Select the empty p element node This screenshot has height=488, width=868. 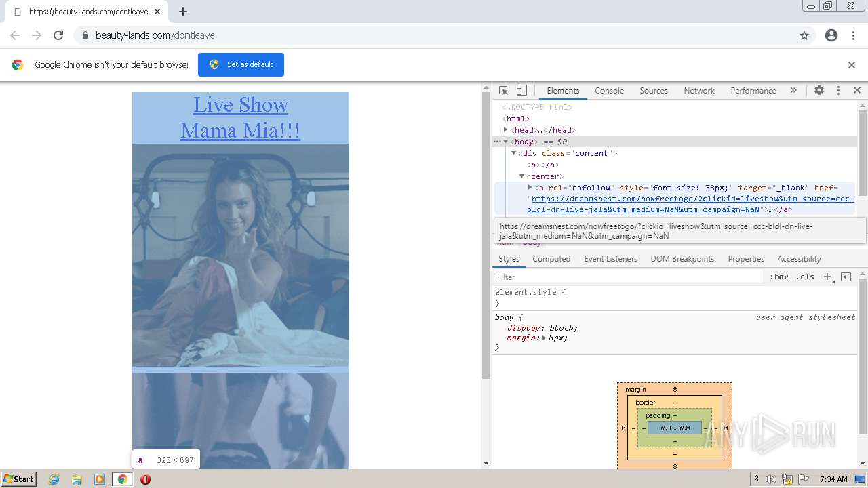click(542, 165)
